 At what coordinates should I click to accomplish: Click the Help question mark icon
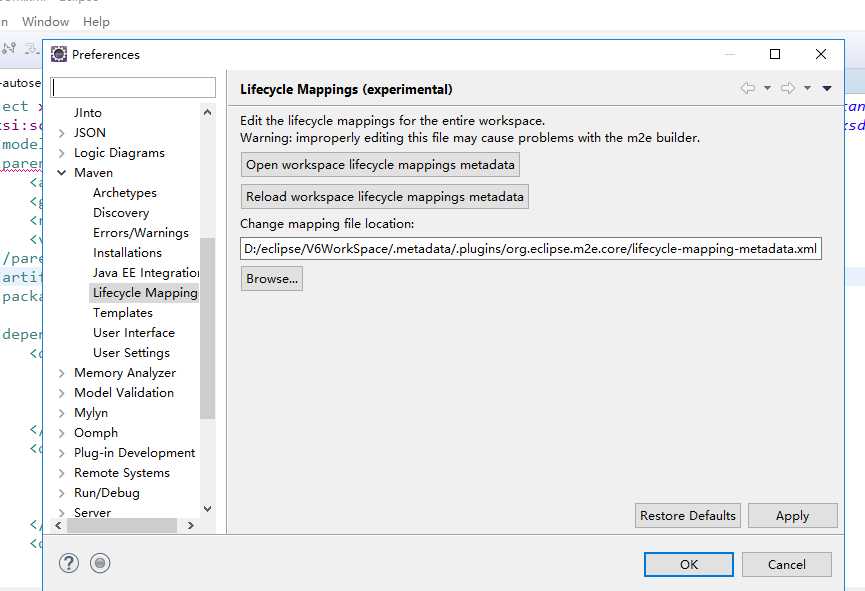pyautogui.click(x=69, y=563)
